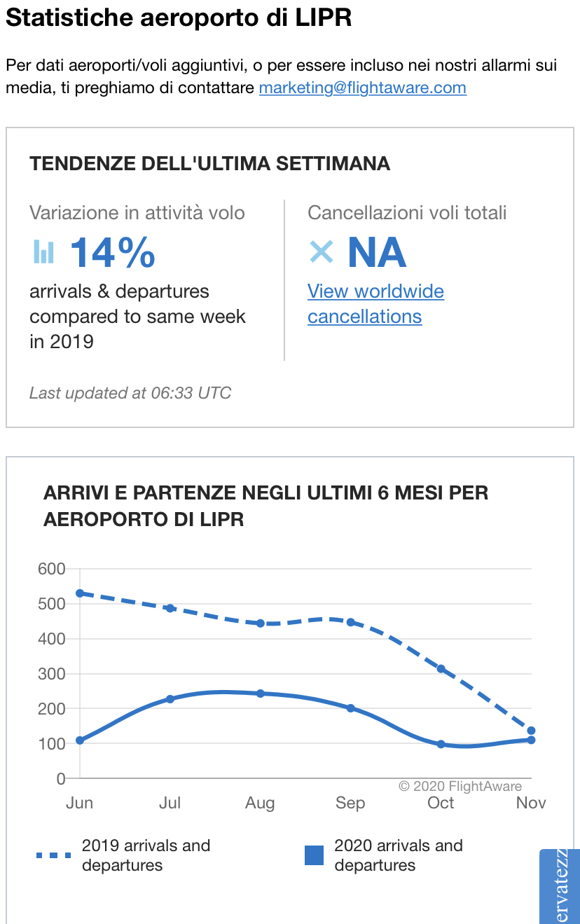
Task: Click the November 2019 data point
Action: [531, 731]
